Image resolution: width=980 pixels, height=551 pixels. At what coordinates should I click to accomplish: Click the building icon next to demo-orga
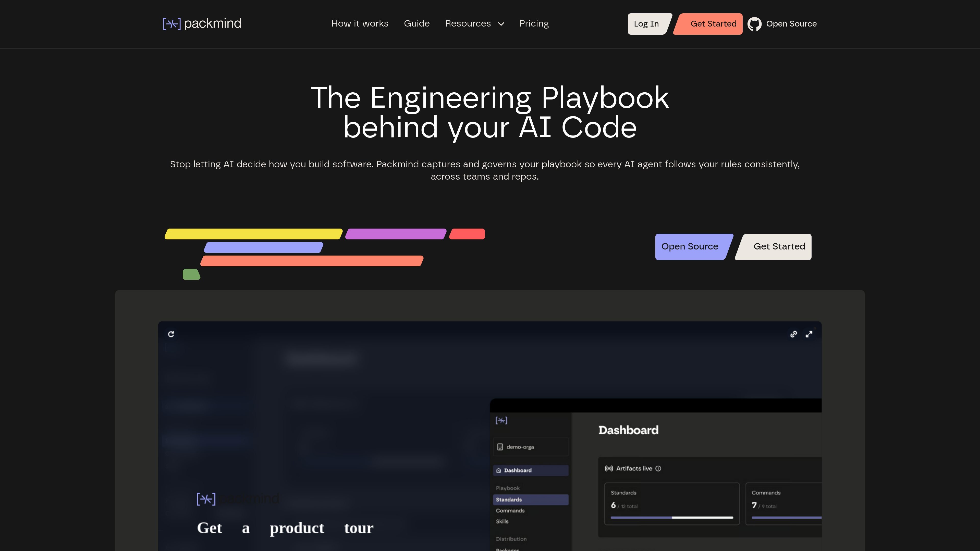(x=500, y=447)
